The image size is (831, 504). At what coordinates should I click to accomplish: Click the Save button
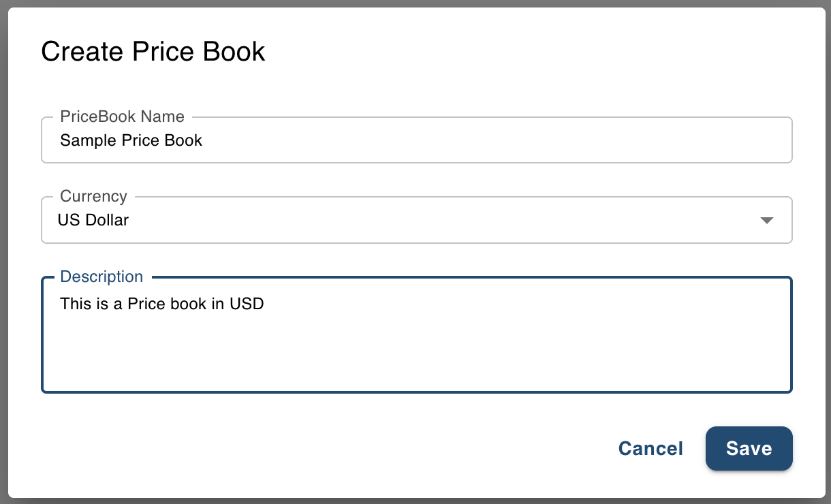tap(749, 448)
